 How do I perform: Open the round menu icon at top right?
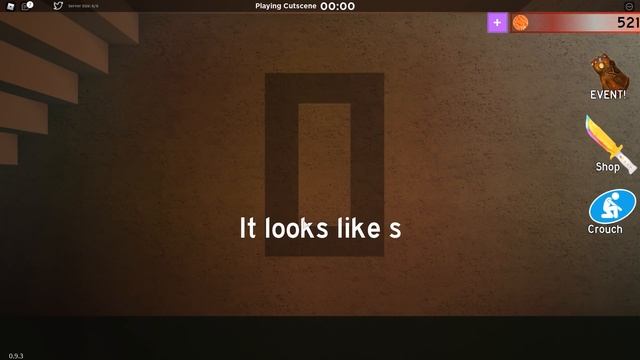click(x=629, y=6)
